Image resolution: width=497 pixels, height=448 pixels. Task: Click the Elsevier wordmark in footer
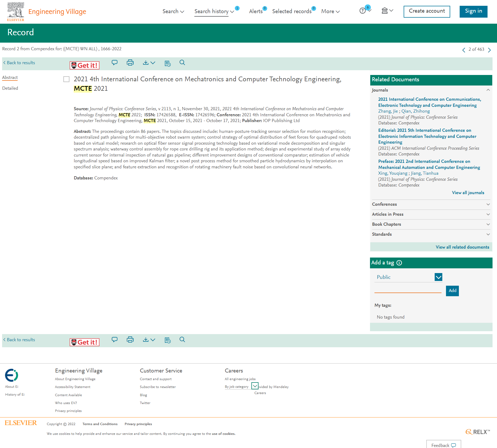[x=21, y=423]
